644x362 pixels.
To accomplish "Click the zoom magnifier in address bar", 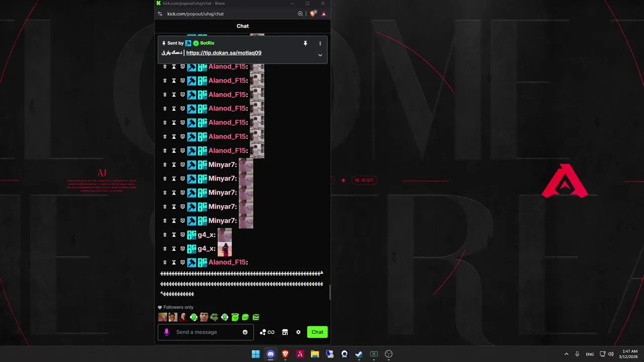I will [300, 14].
